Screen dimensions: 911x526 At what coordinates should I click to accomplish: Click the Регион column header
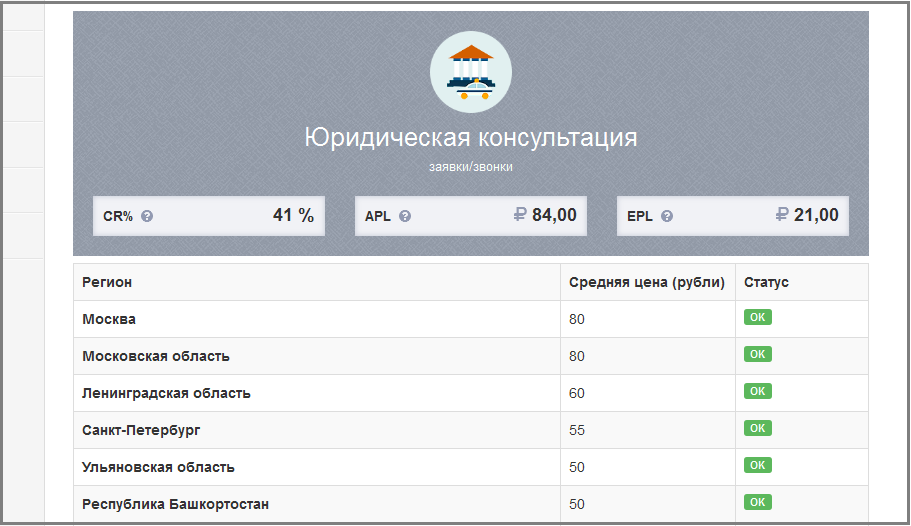pos(107,282)
